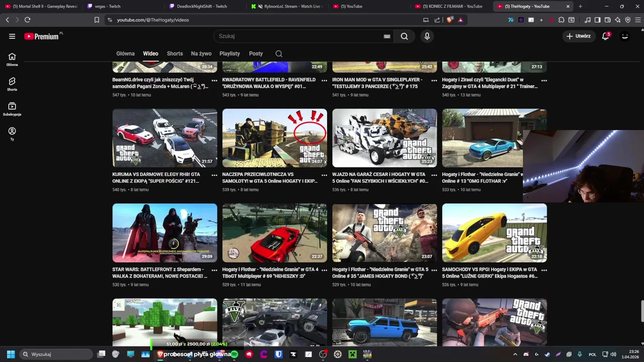Open the account avatar menu
Image resolution: width=644 pixels, height=362 pixels.
click(625, 36)
